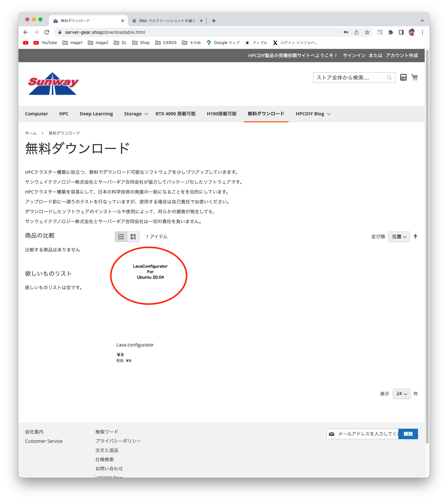Click the page vertical scrollbar
This screenshot has width=448, height=502.
(x=427, y=247)
